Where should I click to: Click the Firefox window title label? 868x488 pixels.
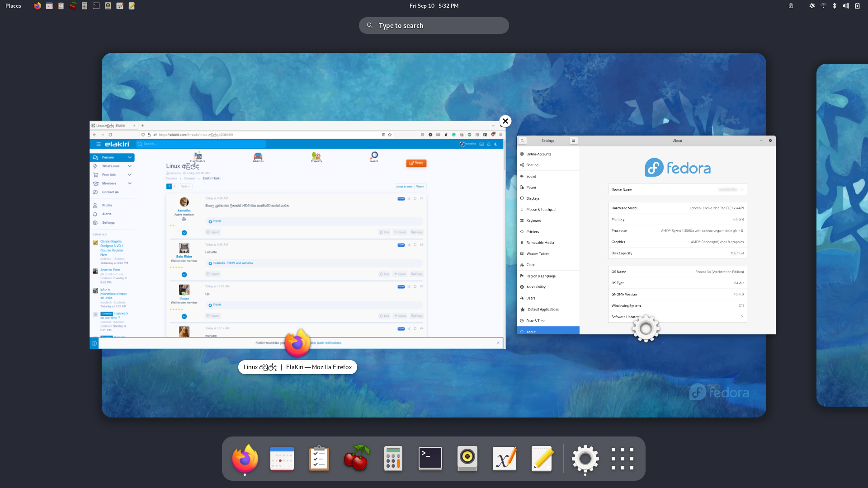coord(297,367)
